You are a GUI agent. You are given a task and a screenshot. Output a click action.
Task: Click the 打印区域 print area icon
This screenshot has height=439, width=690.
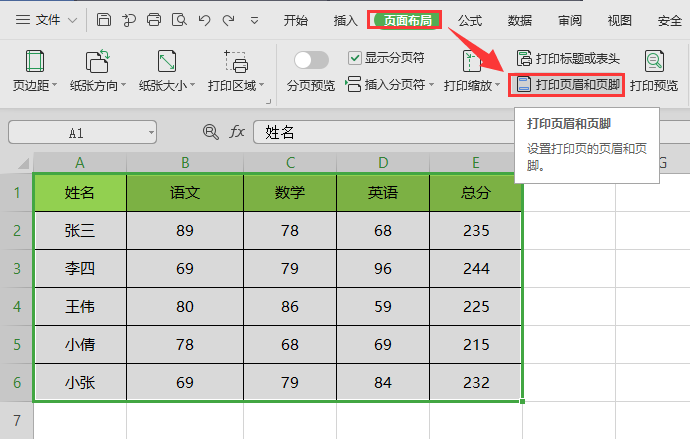coord(236,61)
